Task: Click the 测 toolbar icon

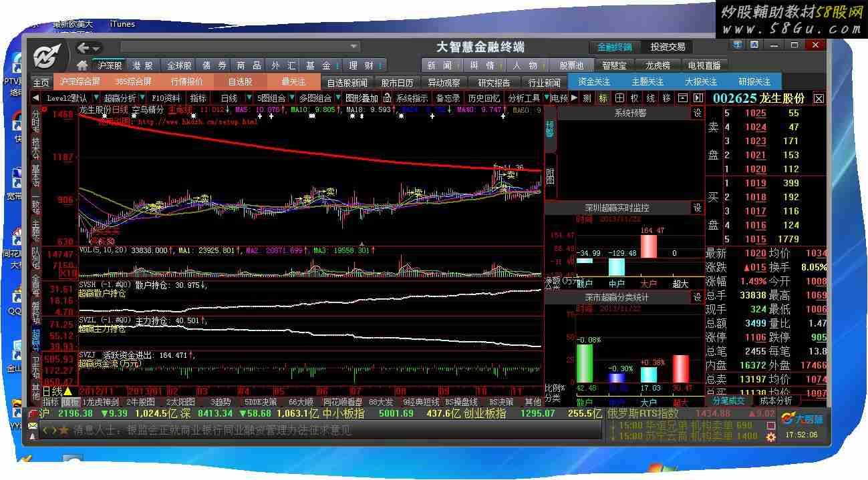Action: coord(587,98)
